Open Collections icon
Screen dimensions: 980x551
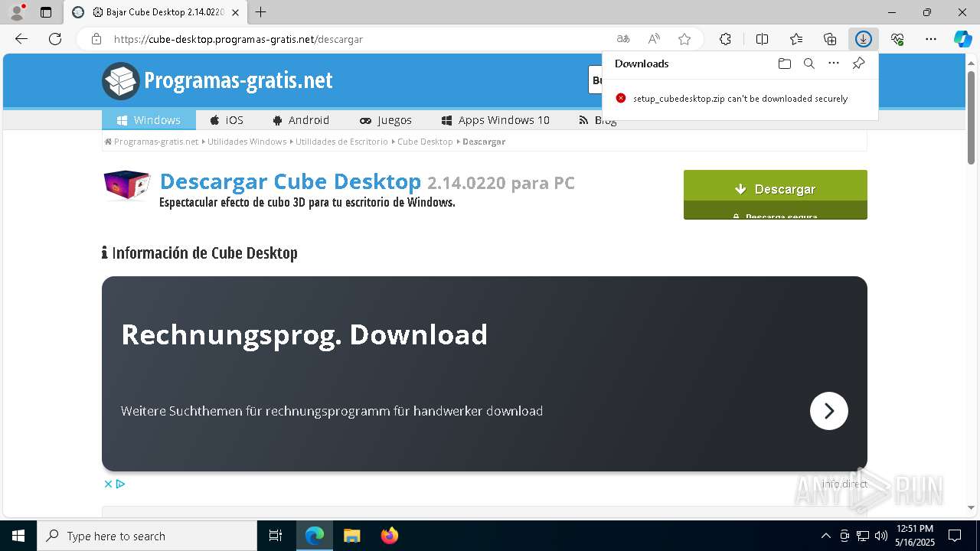point(830,39)
